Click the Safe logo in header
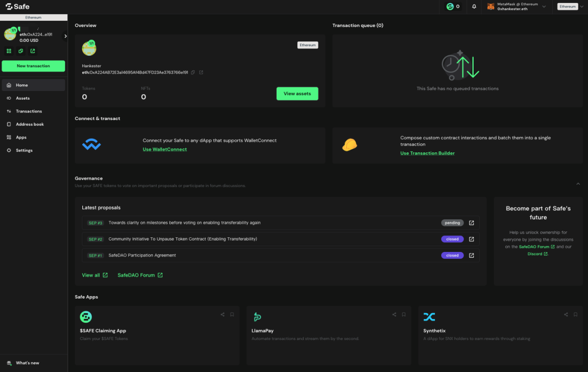 pos(17,7)
